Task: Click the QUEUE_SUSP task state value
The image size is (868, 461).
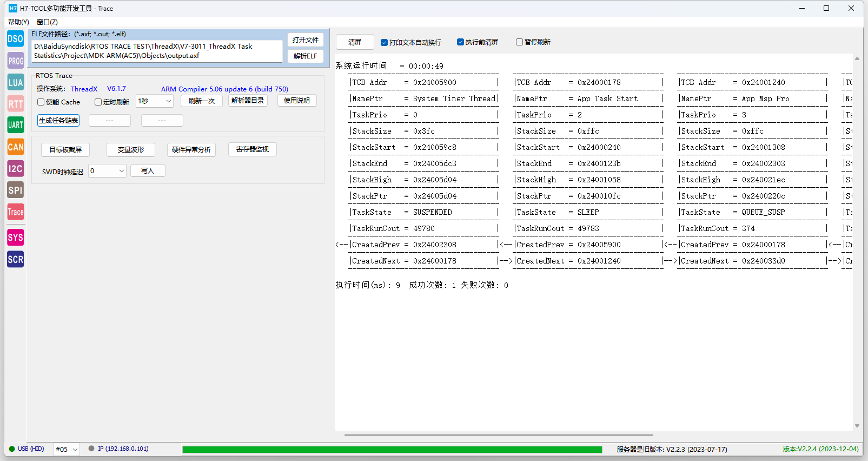Action: (764, 212)
